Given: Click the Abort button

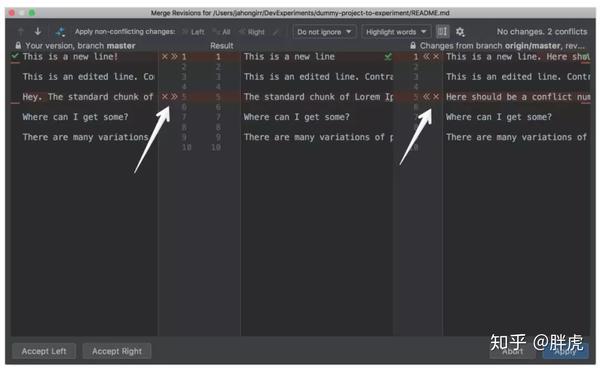Looking at the screenshot, I should tap(512, 351).
